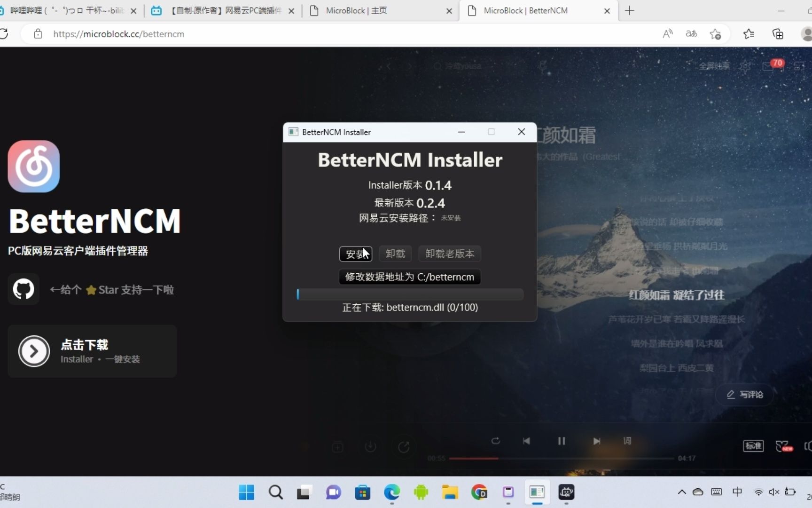Viewport: 812px width, 508px height.
Task: Click the 卸载老版本 button
Action: coord(450,254)
